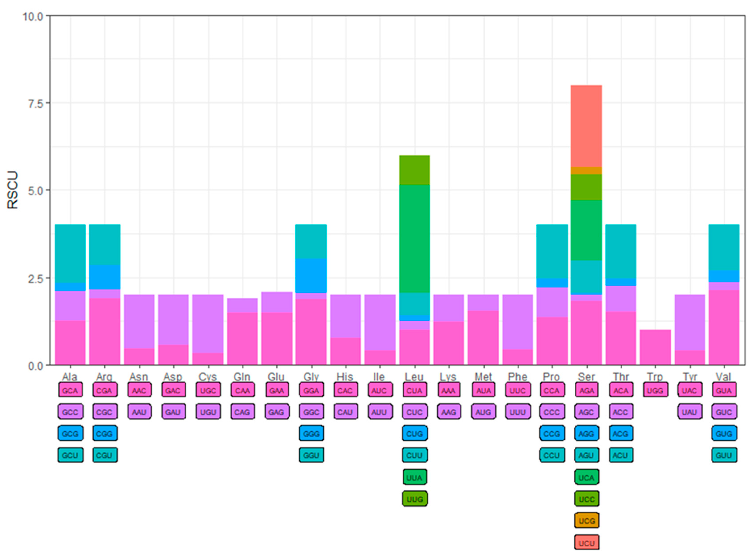Click the teal GCU segment in Ala bar
This screenshot has width=751, height=560.
(x=70, y=253)
